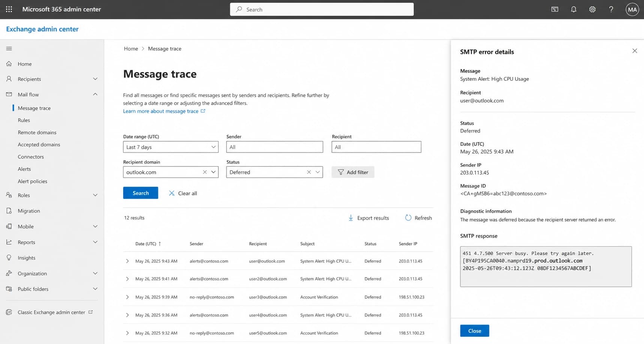Screen dimensions: 644x344
Task: Click the Insights lightbulb icon
Action: pos(9,258)
